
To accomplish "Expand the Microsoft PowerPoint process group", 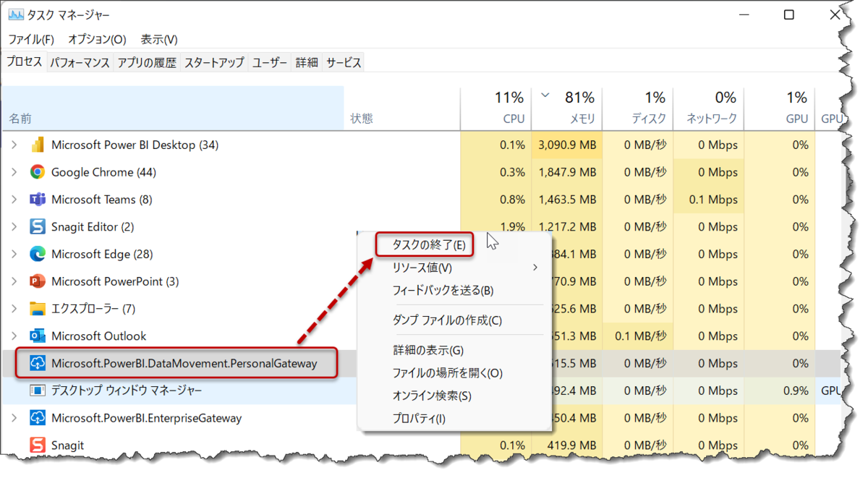I will click(14, 281).
